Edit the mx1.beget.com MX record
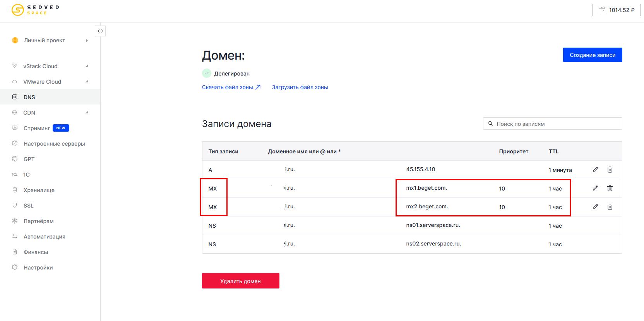Image resolution: width=644 pixels, height=321 pixels. [x=595, y=188]
